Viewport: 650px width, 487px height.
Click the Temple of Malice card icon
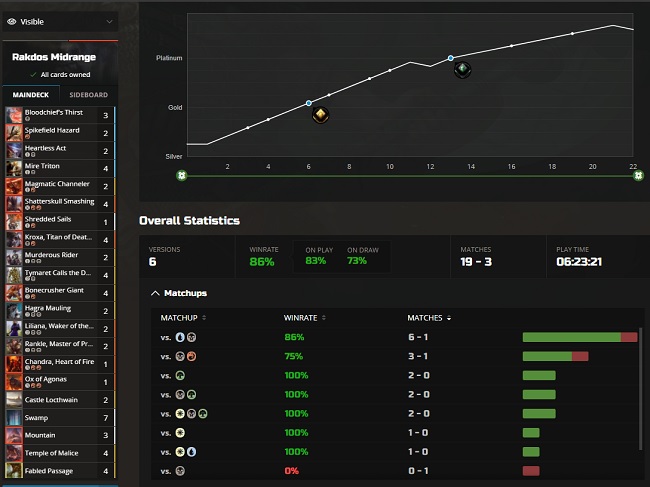point(14,453)
